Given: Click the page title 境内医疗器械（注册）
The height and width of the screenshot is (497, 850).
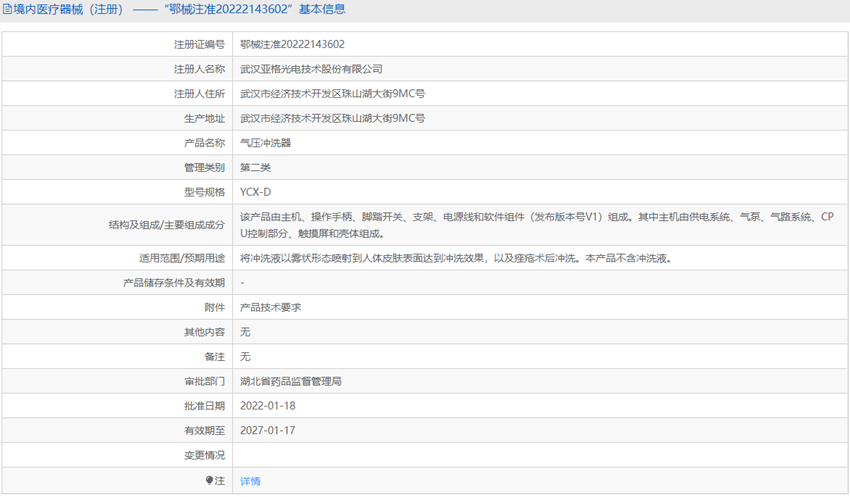Looking at the screenshot, I should pyautogui.click(x=71, y=9).
